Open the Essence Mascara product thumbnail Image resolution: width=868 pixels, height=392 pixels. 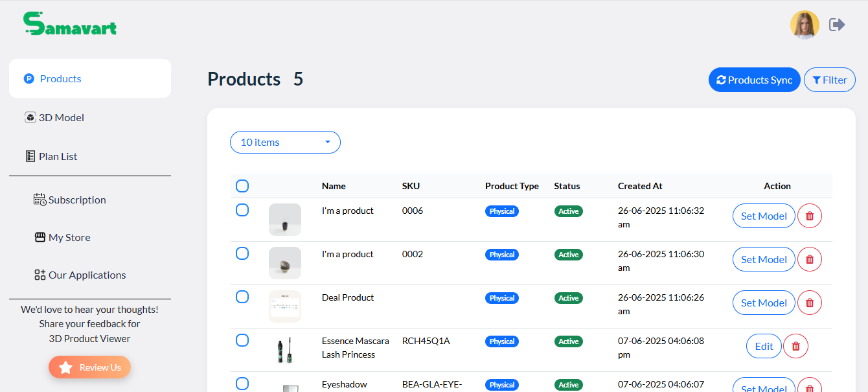click(285, 350)
